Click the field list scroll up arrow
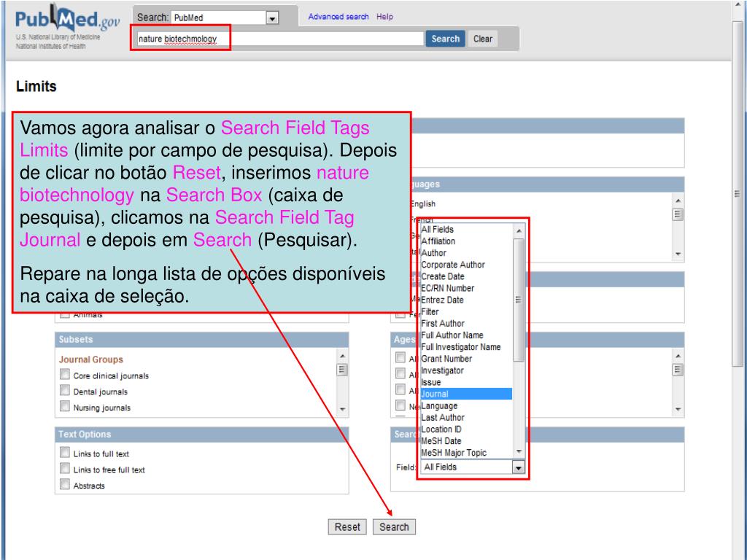Screen dimensions: 747x560 click(519, 231)
